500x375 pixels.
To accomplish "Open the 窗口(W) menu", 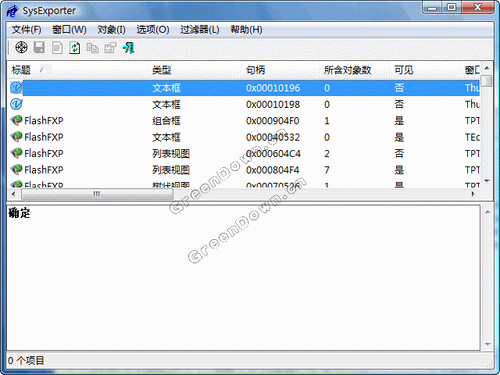I will (69, 30).
